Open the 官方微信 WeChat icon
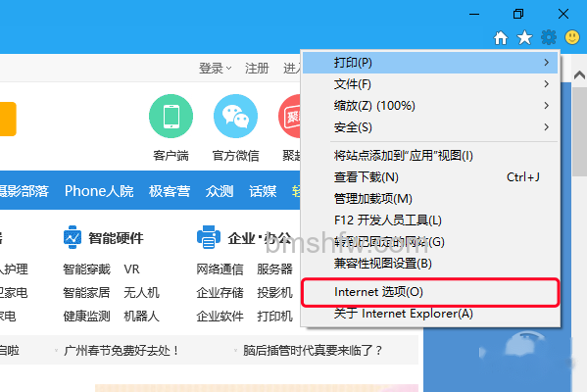The image size is (587, 392). coord(235,116)
